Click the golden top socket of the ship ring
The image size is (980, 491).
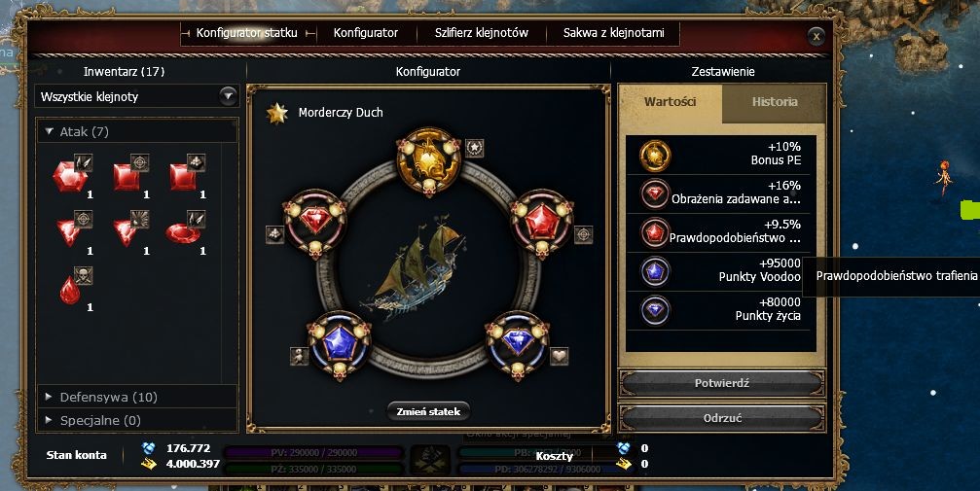[429, 160]
